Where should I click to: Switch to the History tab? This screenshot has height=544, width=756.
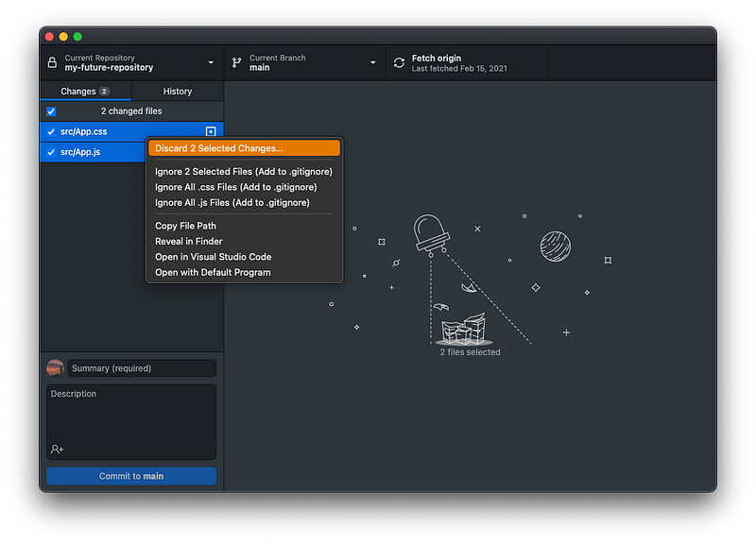point(178,91)
